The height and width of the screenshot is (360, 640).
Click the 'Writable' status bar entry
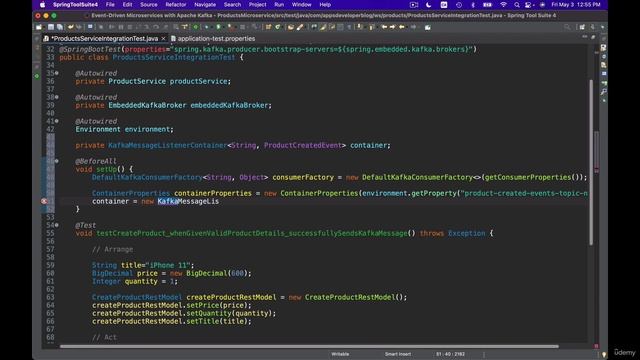(340, 354)
